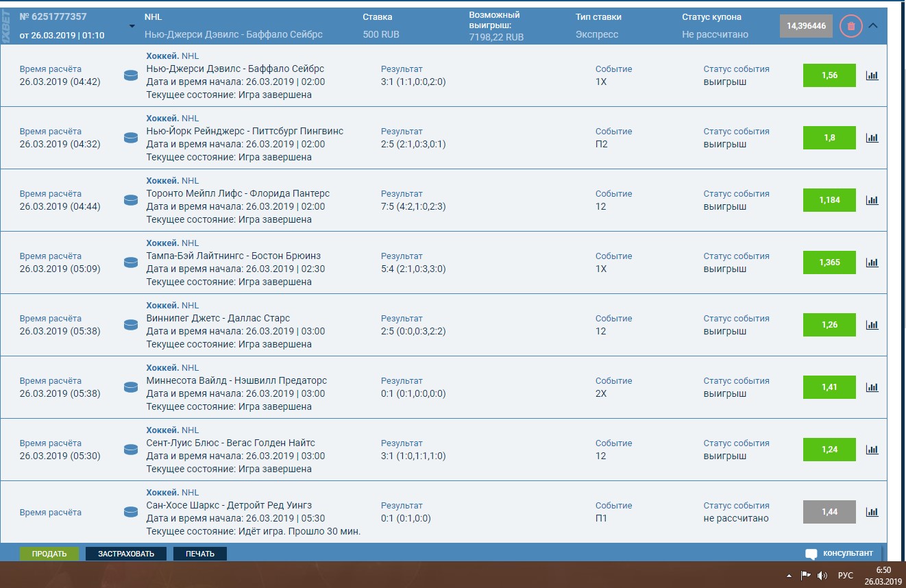Click settlement time 26.03.2019 (05:09)

pos(60,269)
